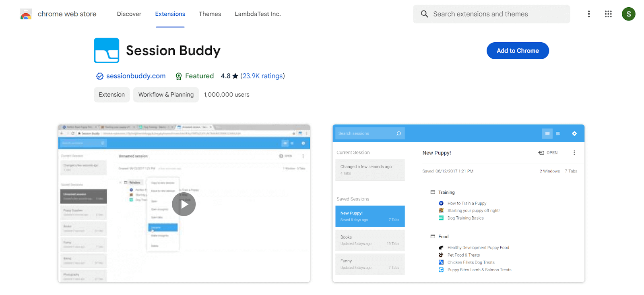Click the How to Train a Puppy tab entry
The image size is (644, 295).
pos(467,204)
